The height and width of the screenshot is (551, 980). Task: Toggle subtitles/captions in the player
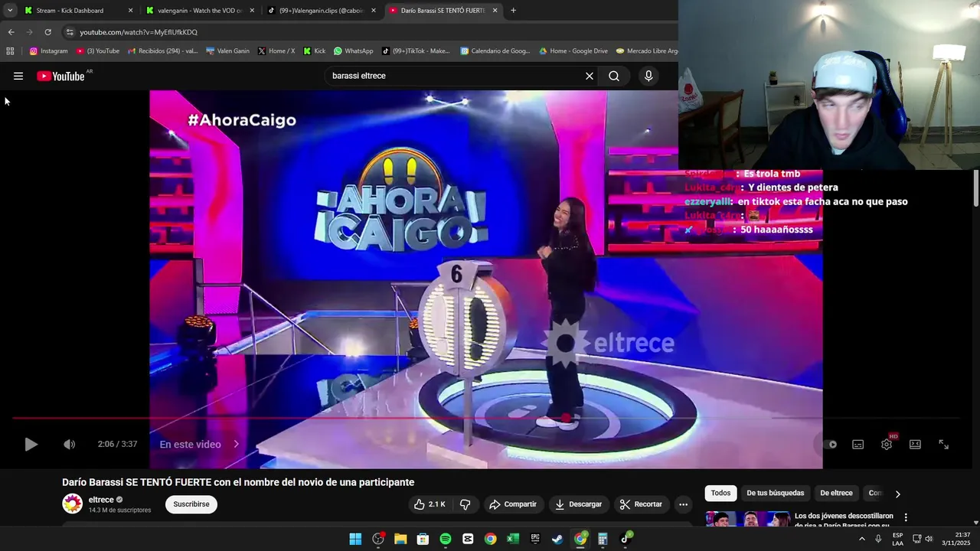click(x=858, y=444)
